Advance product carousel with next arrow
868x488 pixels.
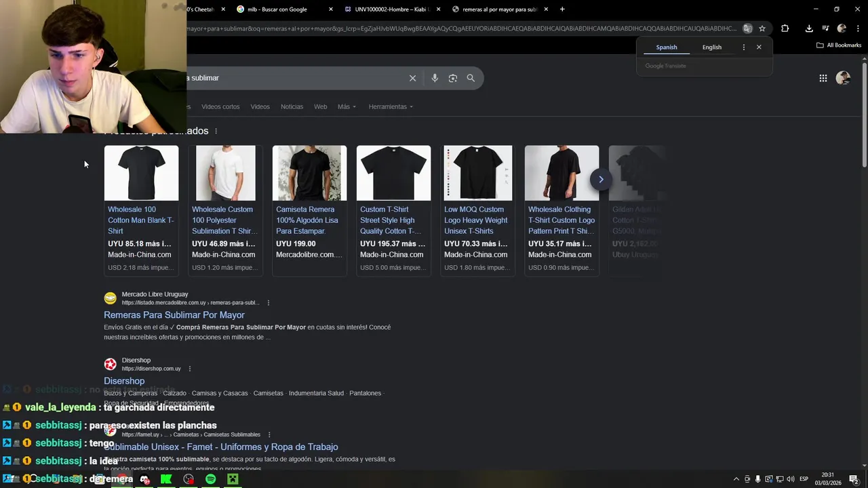click(x=601, y=180)
